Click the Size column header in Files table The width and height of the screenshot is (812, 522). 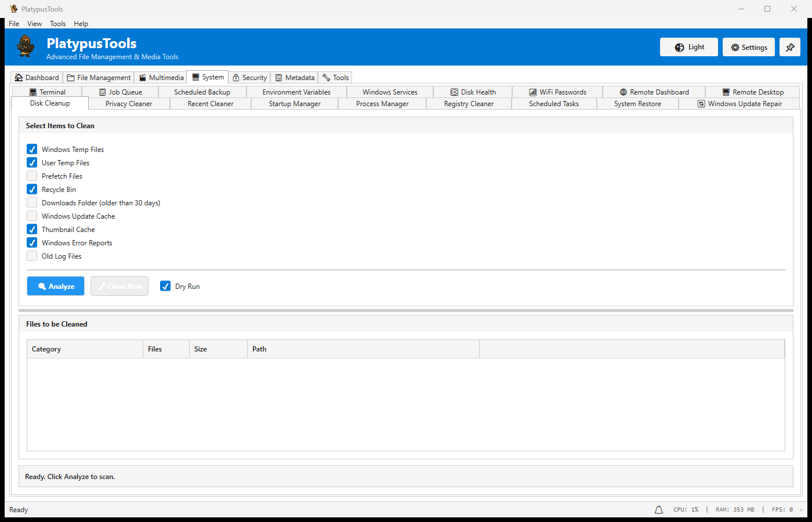click(x=200, y=349)
